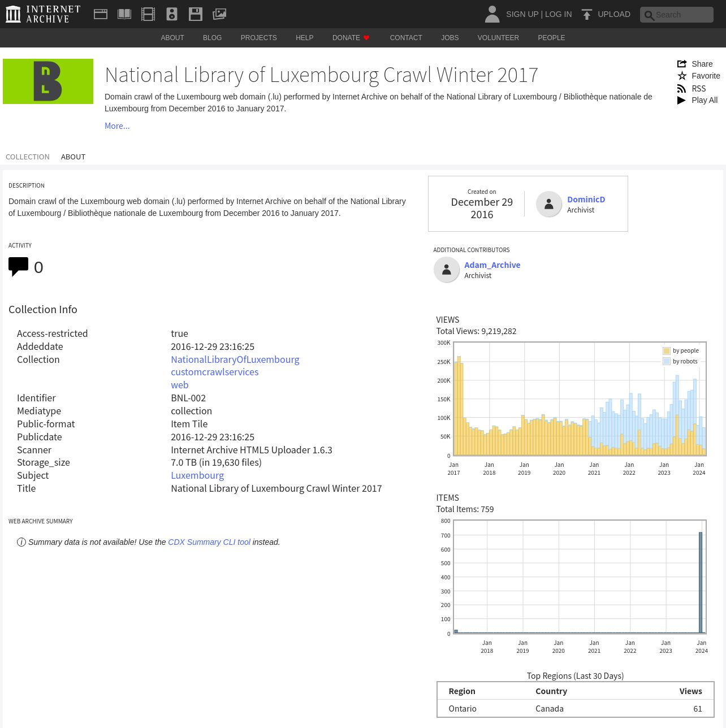Click the green BnL collection logo

tap(48, 81)
